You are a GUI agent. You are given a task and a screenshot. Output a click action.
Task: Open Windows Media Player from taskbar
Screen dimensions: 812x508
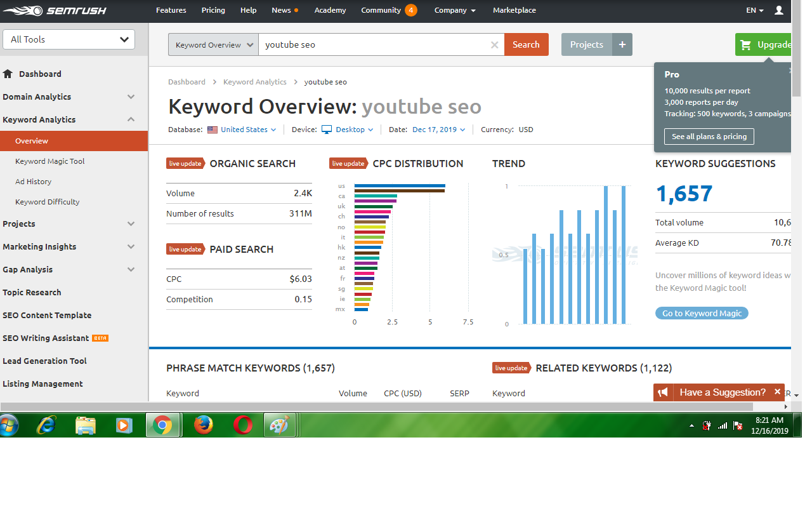[x=124, y=425]
